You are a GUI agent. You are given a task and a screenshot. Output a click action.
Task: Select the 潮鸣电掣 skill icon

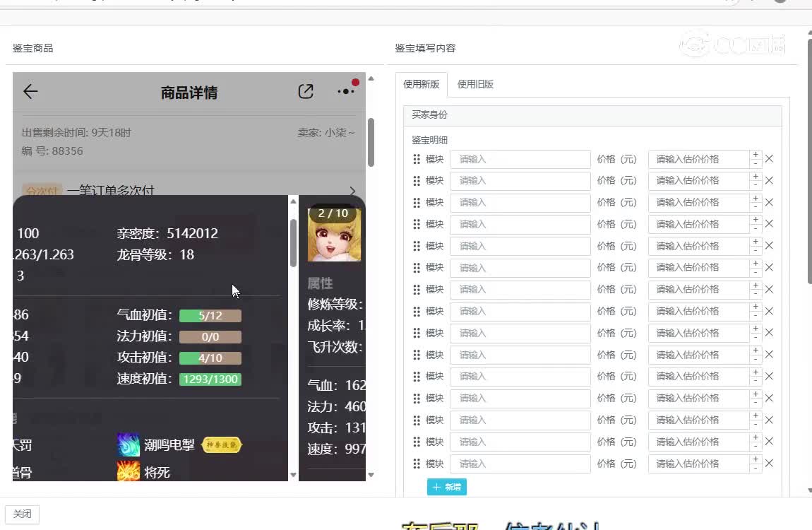click(128, 444)
